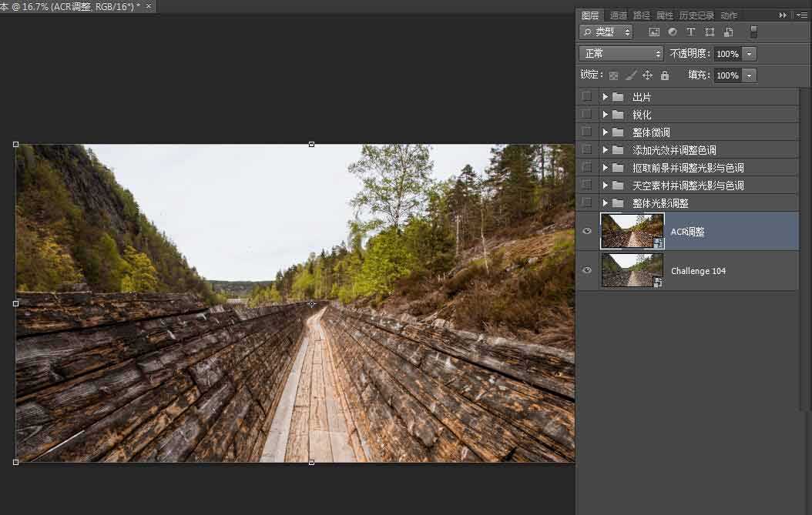Click smart object badge on Challenge 104 thumbnail

tap(658, 283)
